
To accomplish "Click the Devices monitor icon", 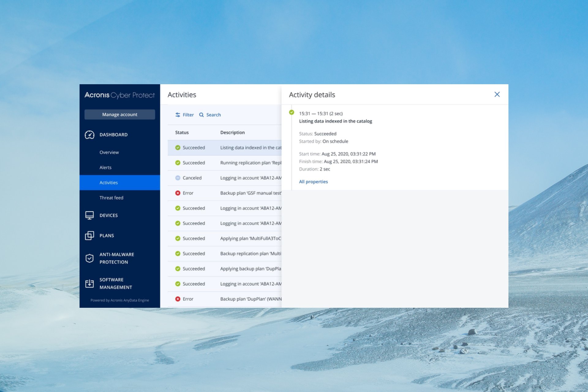I will 89,215.
